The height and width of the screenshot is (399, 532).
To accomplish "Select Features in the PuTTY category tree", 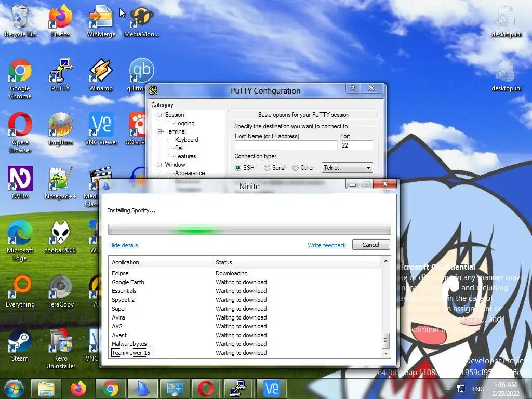I will [x=185, y=156].
